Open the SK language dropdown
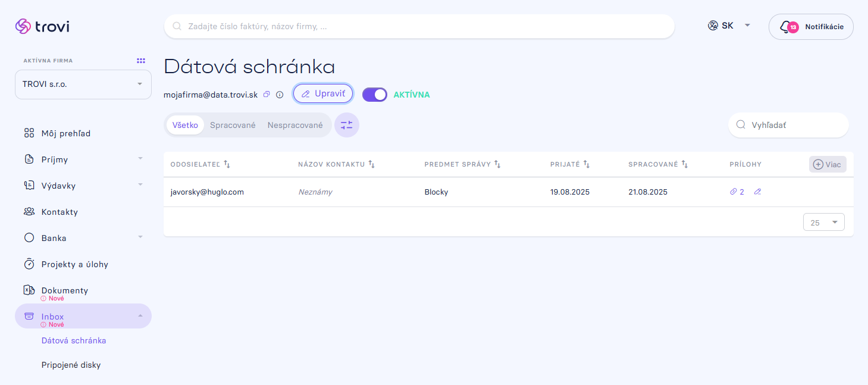This screenshot has width=868, height=385. tap(729, 26)
